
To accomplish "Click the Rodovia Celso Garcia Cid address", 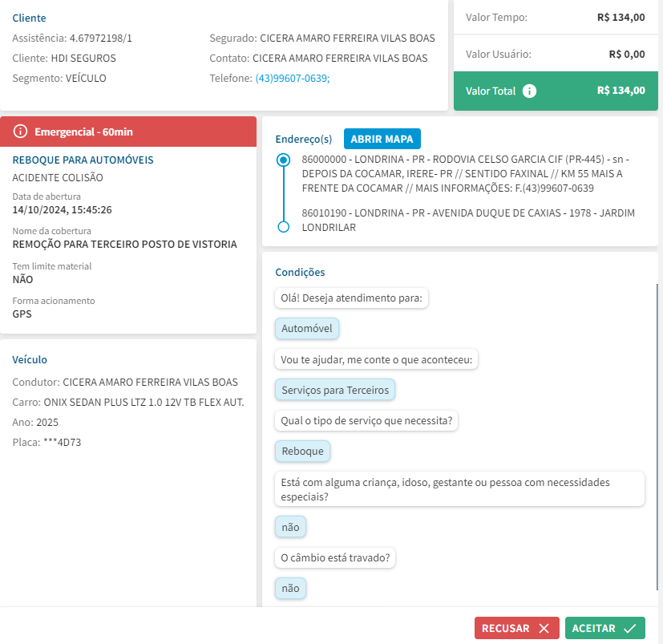I will click(465, 173).
